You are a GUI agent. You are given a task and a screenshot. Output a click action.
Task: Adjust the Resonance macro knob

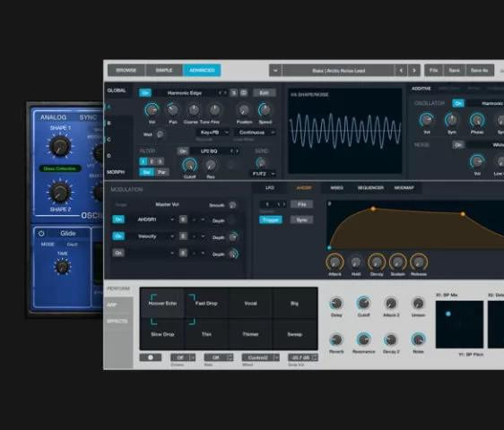pyautogui.click(x=363, y=340)
